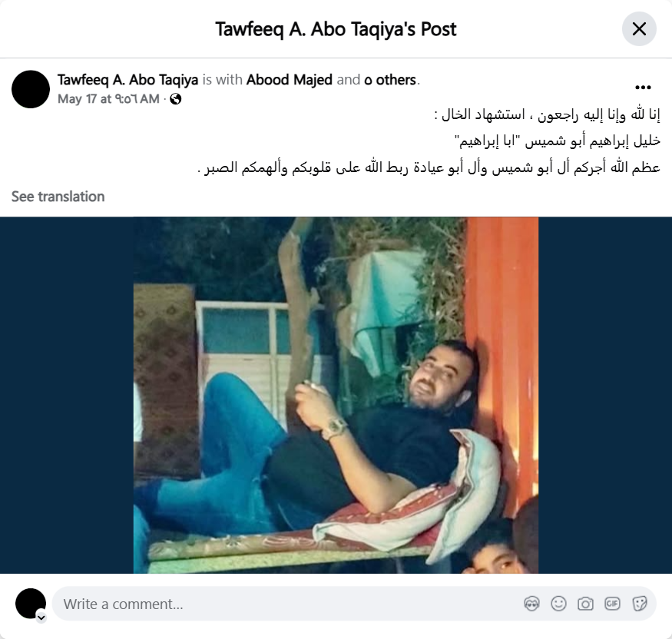Open the avatar sticker picker in comment box

click(x=531, y=604)
